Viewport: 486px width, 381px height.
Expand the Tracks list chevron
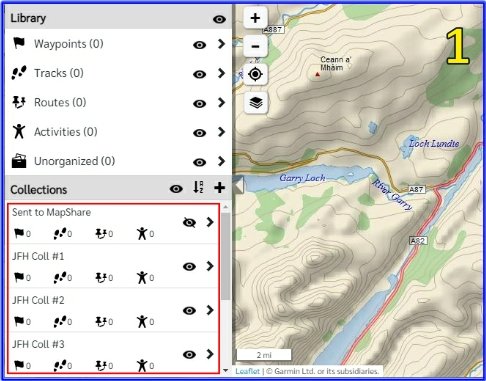pyautogui.click(x=221, y=73)
